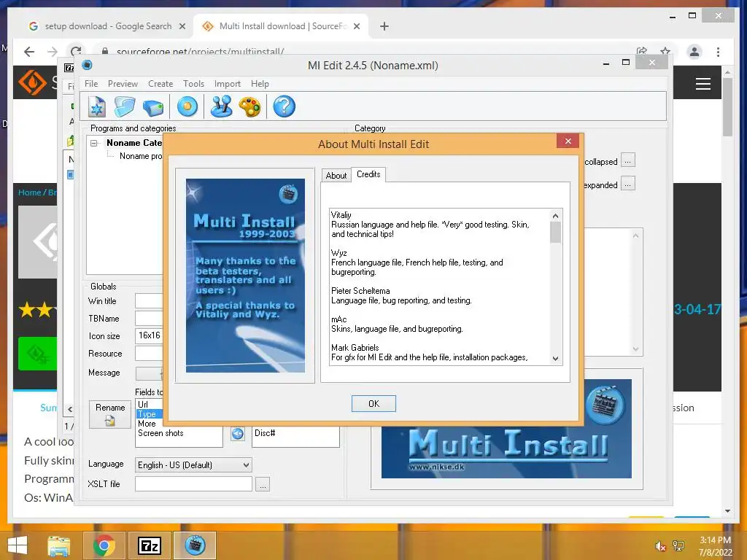Click Chrome's reload page button
This screenshot has width=747, height=560.
tap(76, 52)
